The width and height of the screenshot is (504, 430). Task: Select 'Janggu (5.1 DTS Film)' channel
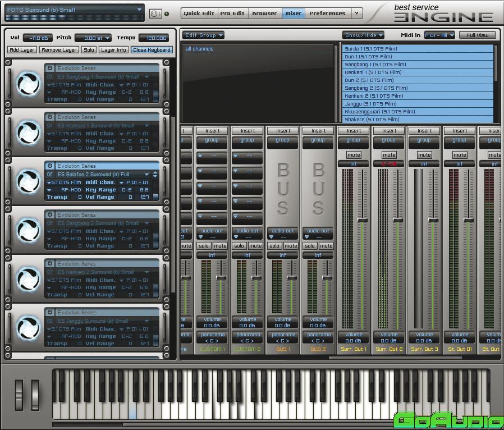click(x=418, y=104)
